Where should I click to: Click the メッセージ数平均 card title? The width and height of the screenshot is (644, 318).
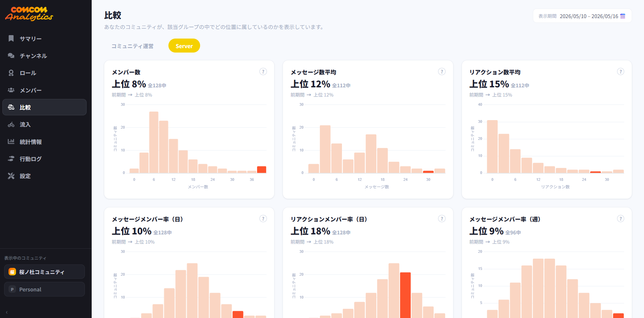click(313, 72)
